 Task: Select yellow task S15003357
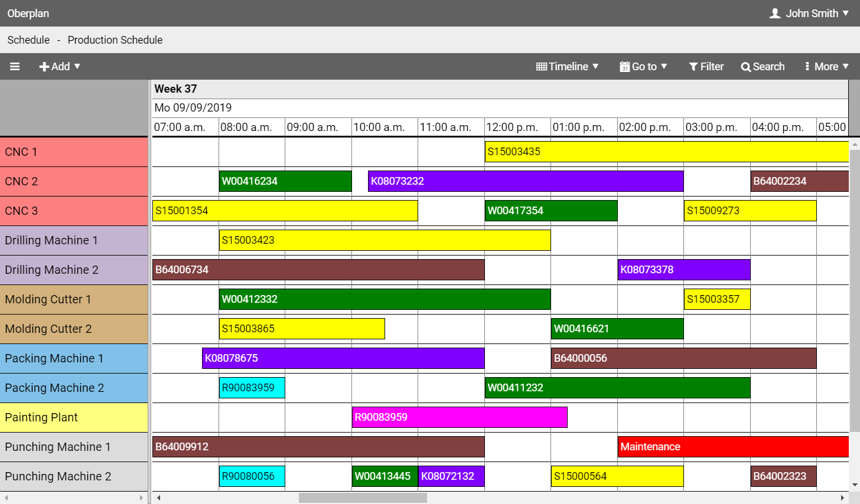coord(717,299)
